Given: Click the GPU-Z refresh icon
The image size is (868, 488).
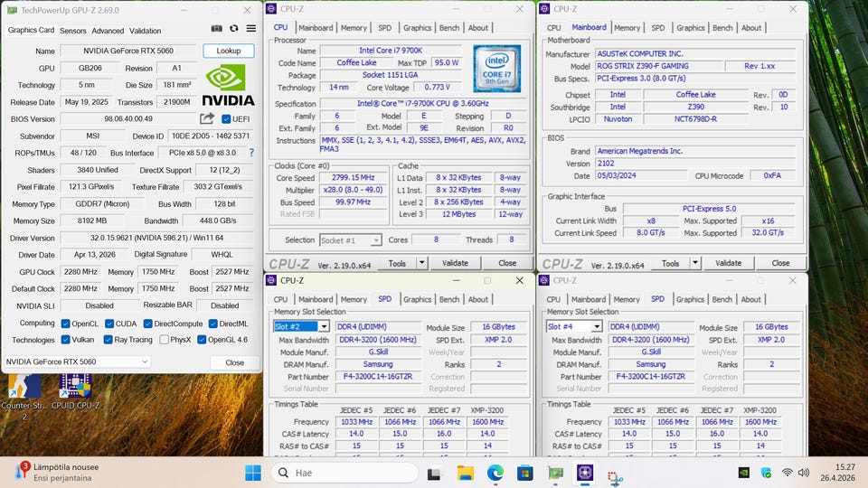Looking at the screenshot, I should [233, 30].
